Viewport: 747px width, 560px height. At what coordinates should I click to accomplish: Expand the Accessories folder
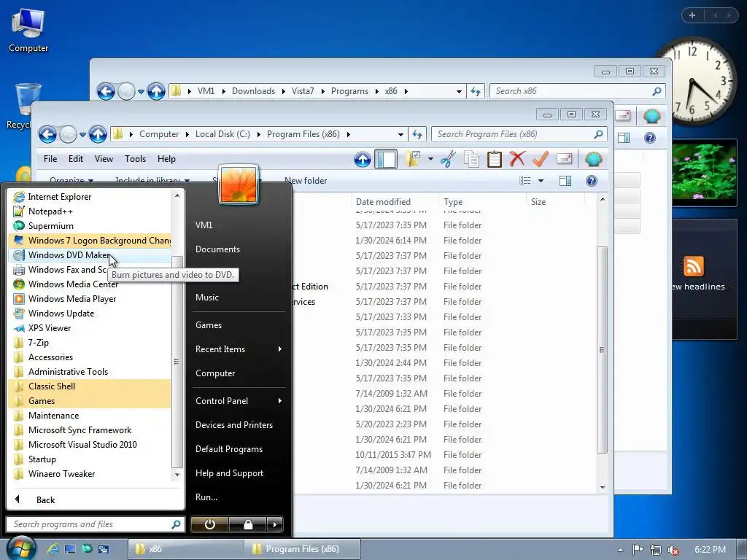pyautogui.click(x=90, y=357)
